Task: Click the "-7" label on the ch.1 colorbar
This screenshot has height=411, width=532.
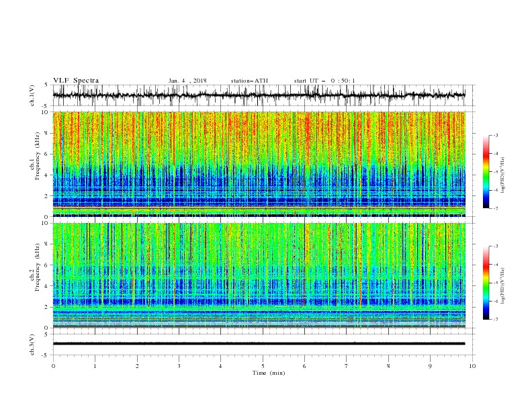Action: (x=496, y=208)
